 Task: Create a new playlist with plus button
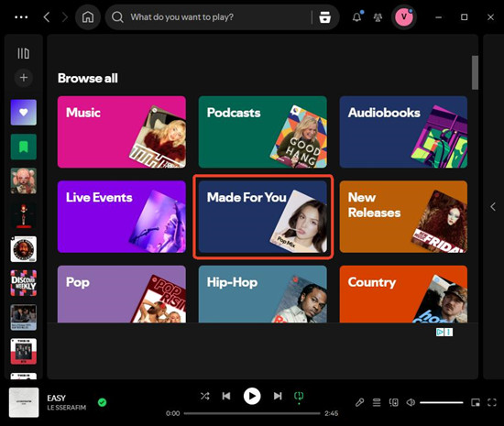[x=24, y=78]
